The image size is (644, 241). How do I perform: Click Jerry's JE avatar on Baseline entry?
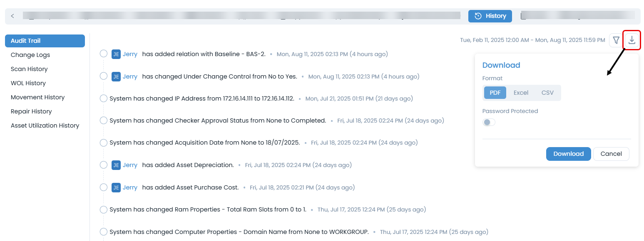[x=116, y=54]
